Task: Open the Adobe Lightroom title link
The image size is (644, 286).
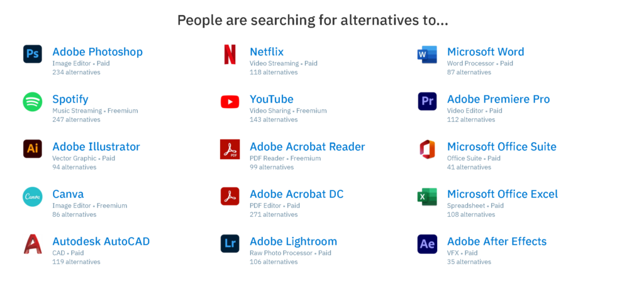Action: [293, 241]
